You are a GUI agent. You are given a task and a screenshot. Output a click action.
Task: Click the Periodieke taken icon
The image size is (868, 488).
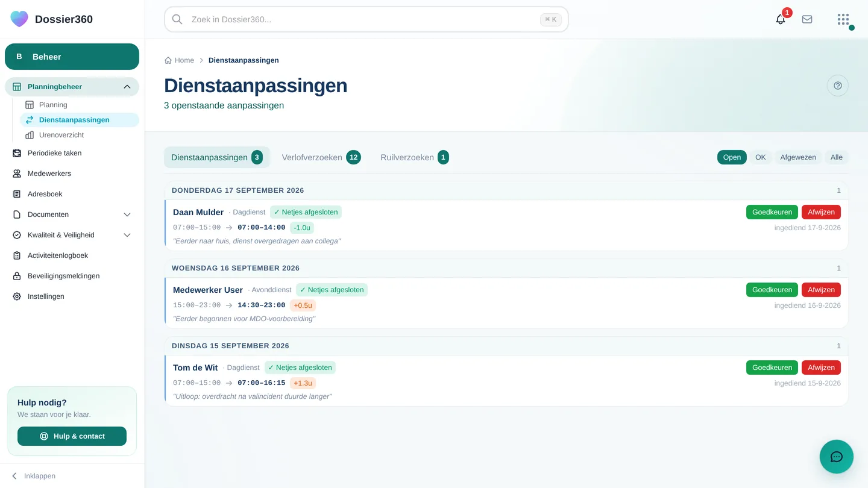pos(17,153)
